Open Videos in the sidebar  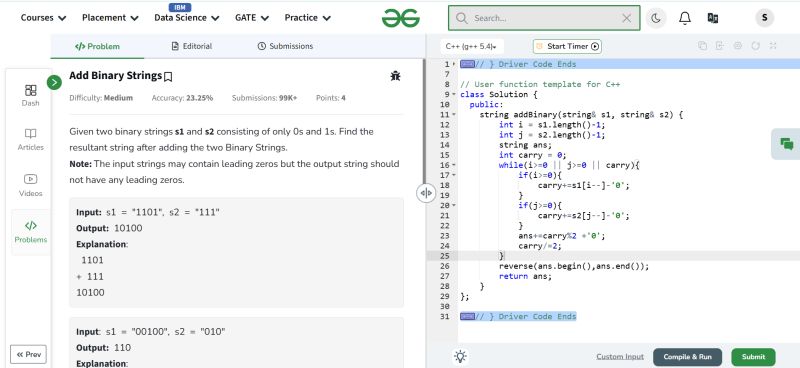click(31, 185)
